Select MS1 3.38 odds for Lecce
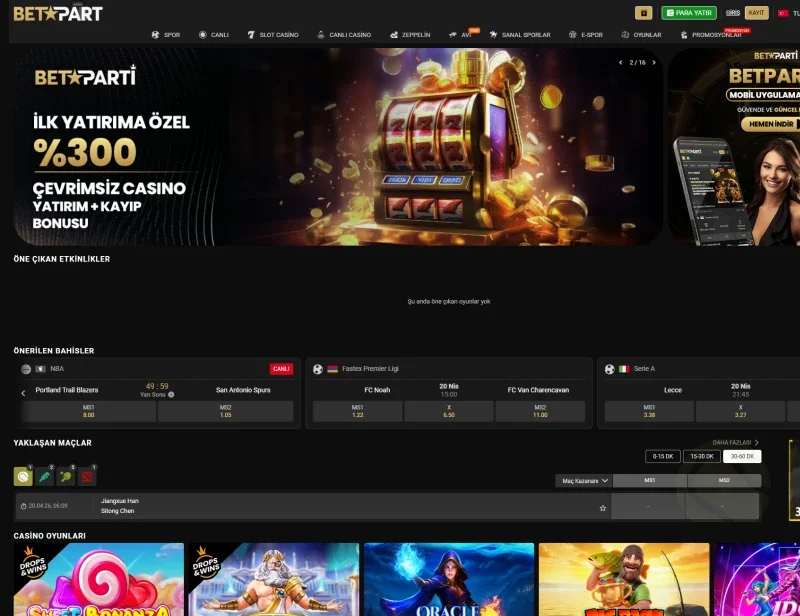The image size is (800, 616). (649, 411)
